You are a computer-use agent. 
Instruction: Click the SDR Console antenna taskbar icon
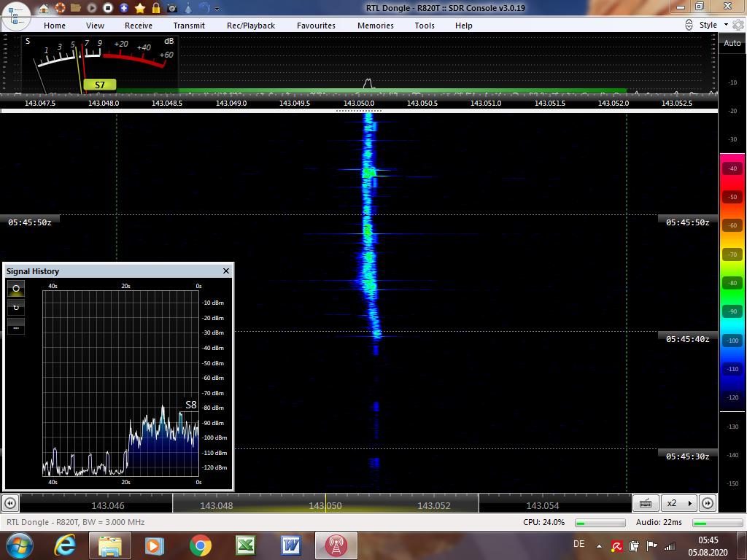336,545
